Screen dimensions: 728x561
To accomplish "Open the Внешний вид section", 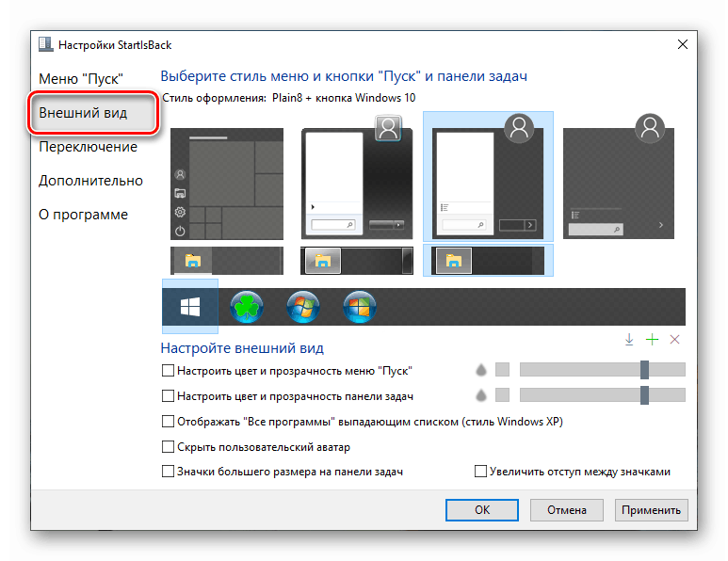I will tap(93, 113).
